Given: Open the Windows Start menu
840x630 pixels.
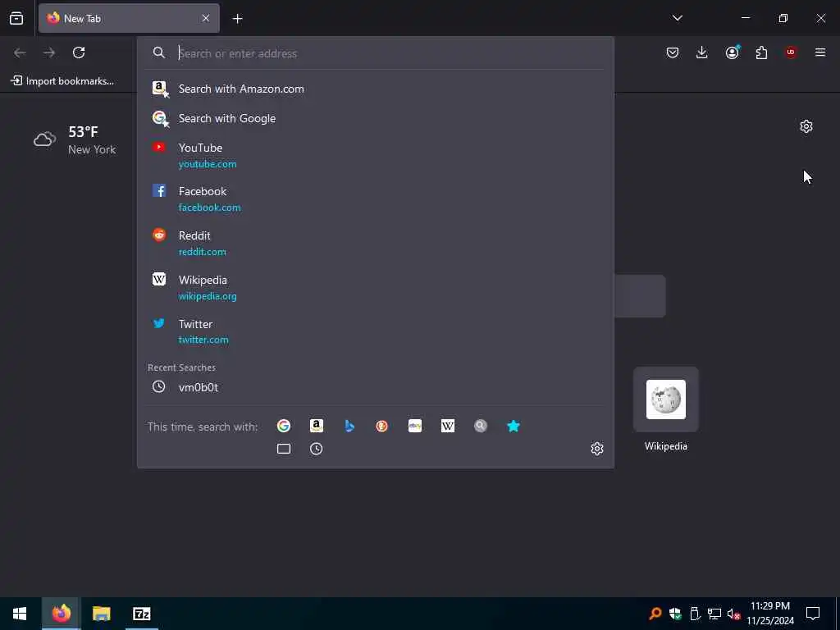Looking at the screenshot, I should click(20, 614).
